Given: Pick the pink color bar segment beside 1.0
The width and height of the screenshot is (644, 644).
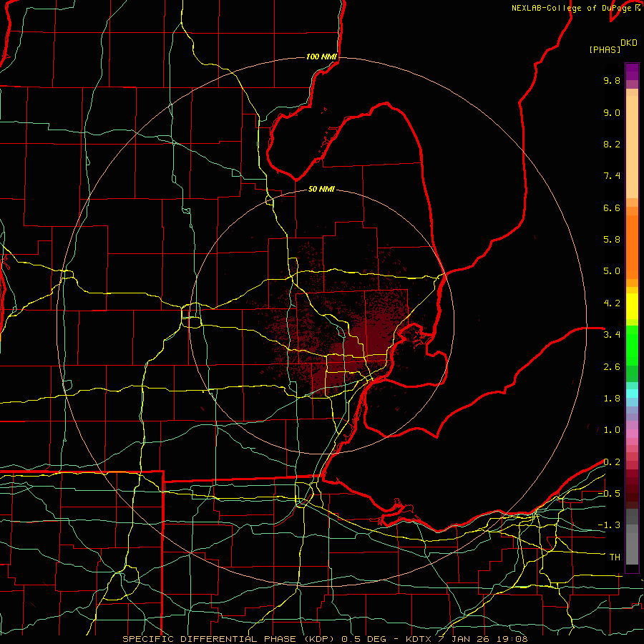Looking at the screenshot, I should (x=632, y=434).
